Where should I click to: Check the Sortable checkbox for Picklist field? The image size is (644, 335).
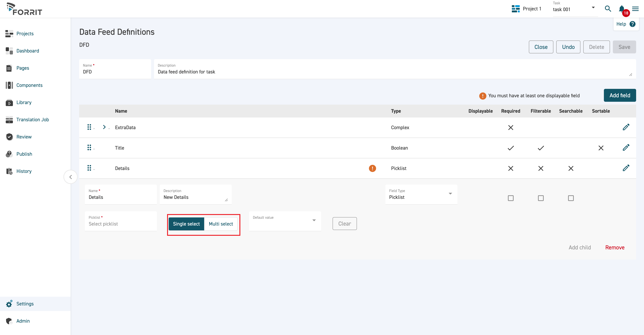pos(571,198)
